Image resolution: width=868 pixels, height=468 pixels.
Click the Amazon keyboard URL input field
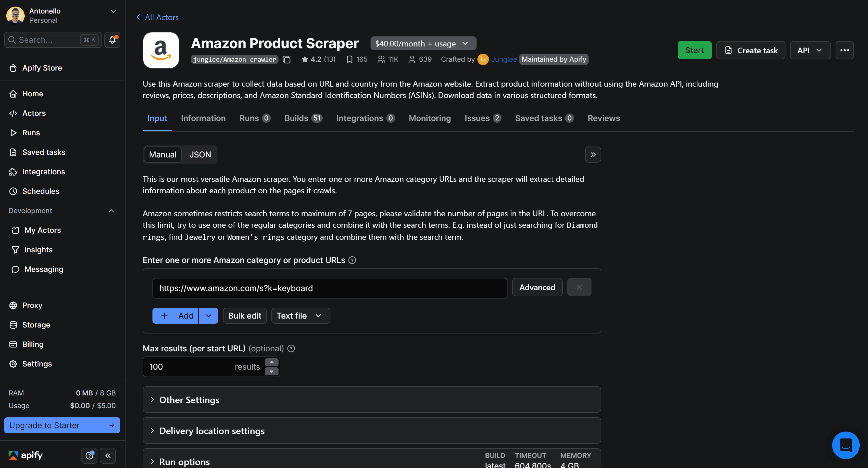tap(329, 288)
